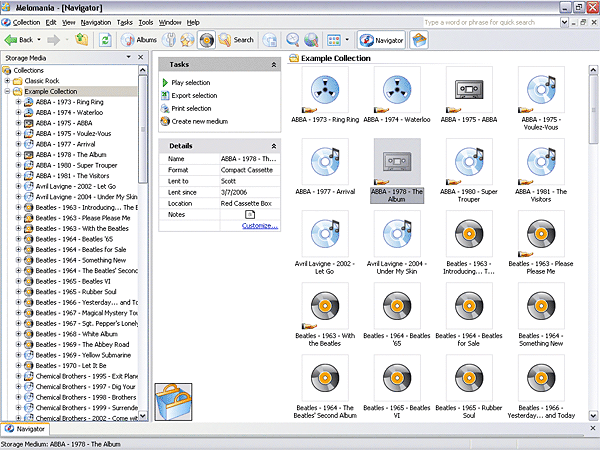Open the Edit menu
This screenshot has width=600, height=450.
coord(51,23)
